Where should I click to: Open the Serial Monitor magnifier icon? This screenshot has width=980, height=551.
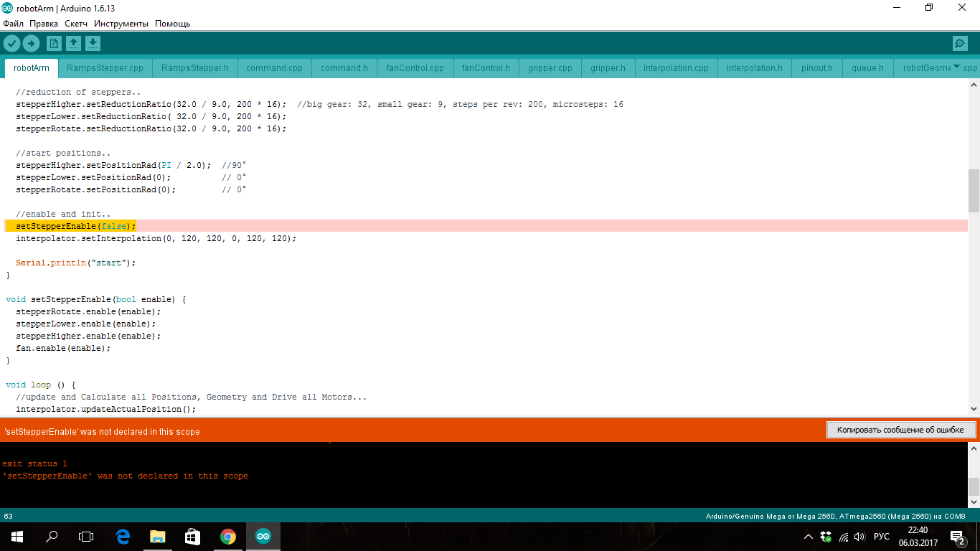(960, 44)
